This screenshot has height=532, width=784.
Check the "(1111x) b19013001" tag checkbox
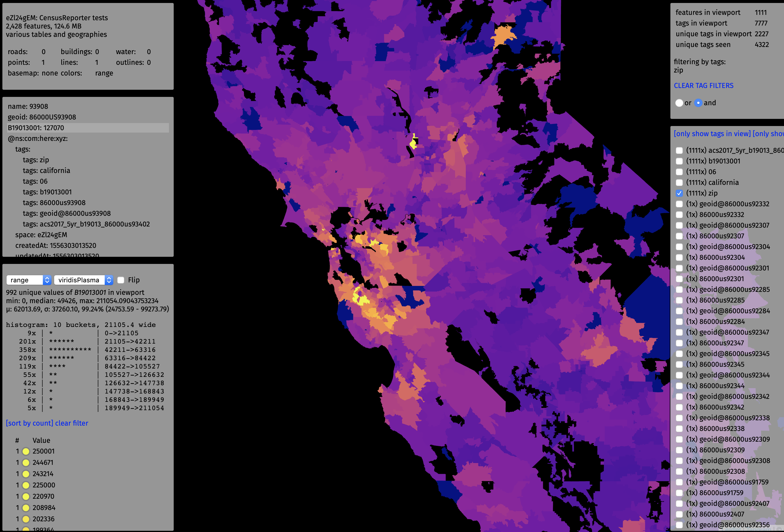click(679, 161)
